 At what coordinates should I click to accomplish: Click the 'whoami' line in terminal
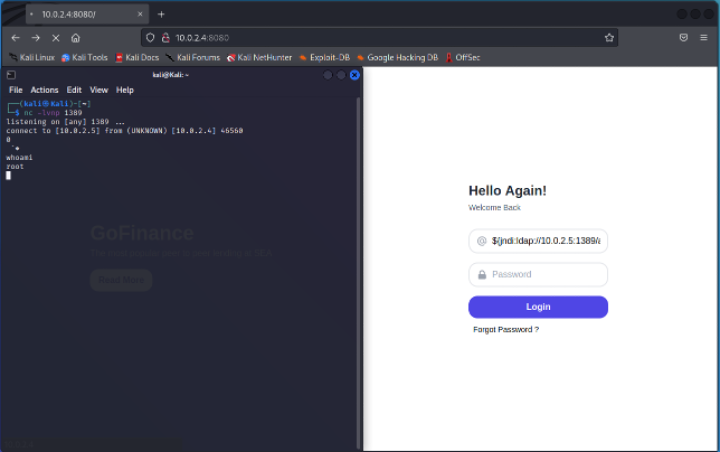[19, 158]
